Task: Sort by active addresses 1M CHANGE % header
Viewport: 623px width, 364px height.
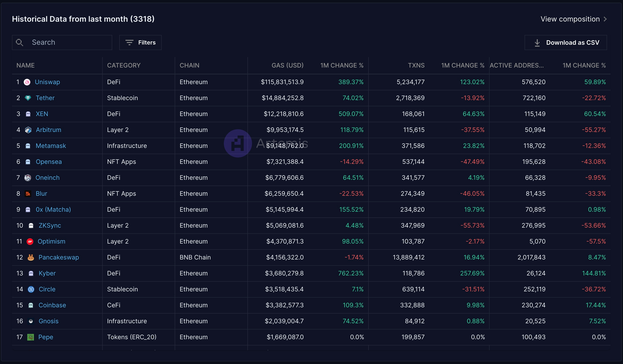Action: coord(584,66)
